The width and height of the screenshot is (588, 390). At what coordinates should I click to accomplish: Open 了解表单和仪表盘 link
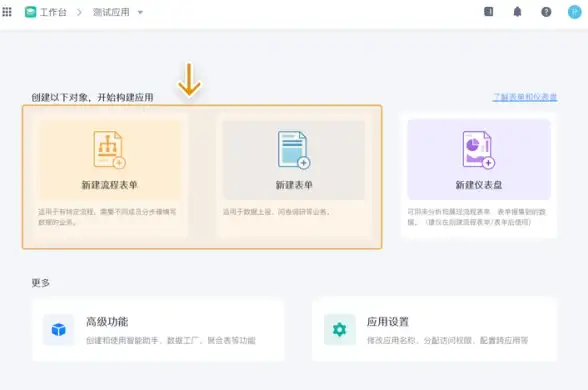tap(525, 97)
